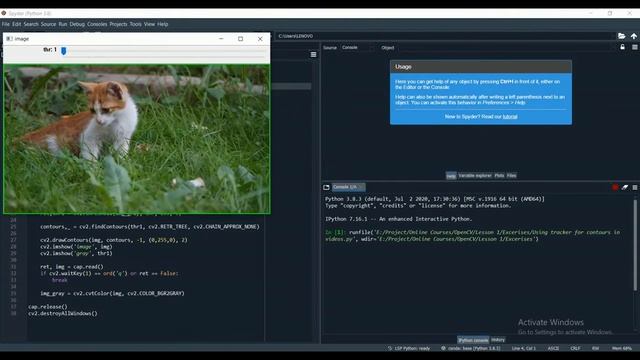The image size is (640, 360).
Task: Click the Help Object input field
Action: (x=506, y=48)
